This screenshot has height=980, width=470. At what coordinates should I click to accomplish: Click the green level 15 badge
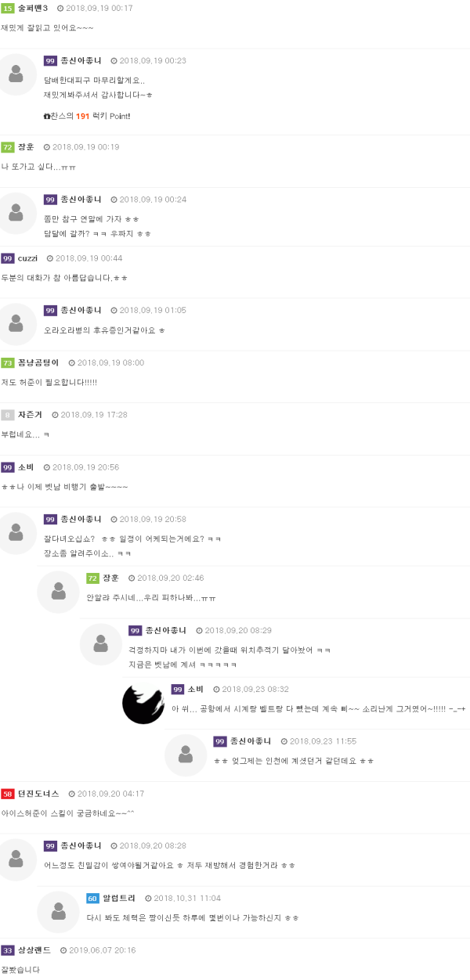click(8, 8)
